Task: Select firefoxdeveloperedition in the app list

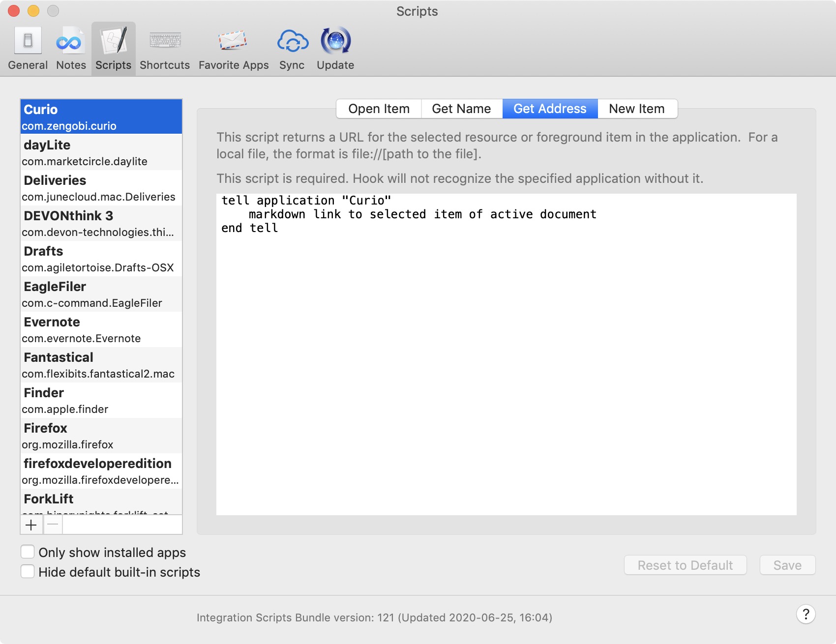Action: [x=101, y=471]
